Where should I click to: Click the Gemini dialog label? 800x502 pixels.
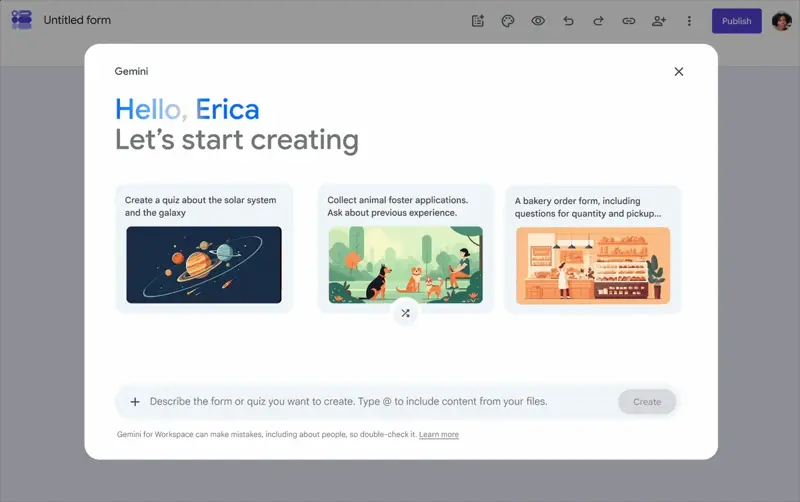click(x=131, y=71)
